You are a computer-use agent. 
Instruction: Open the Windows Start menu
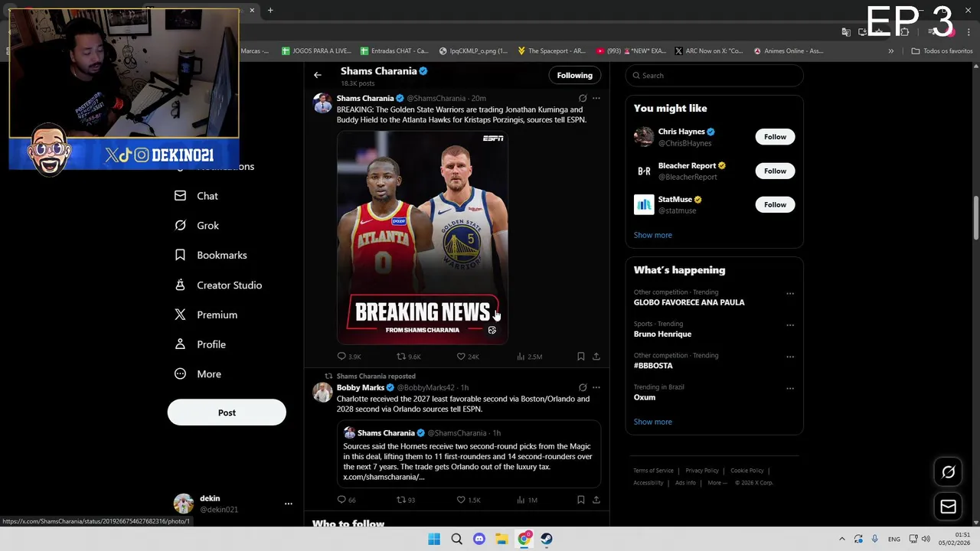(434, 539)
